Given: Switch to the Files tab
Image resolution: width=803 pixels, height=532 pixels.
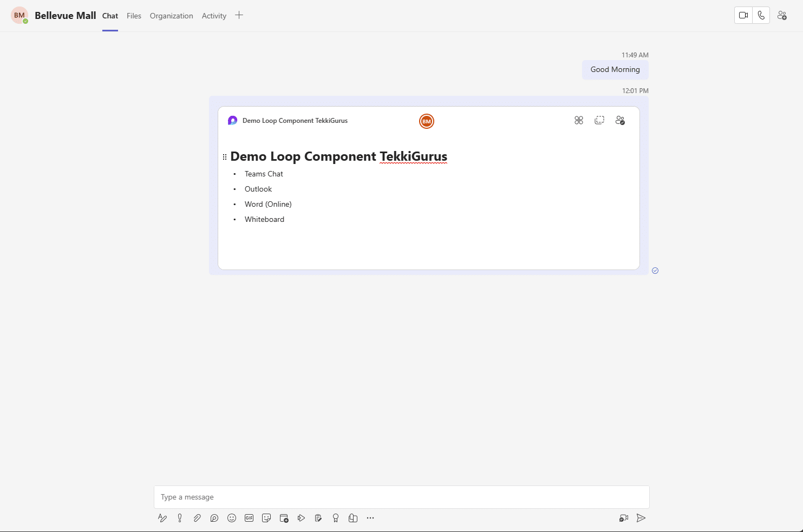Looking at the screenshot, I should click(134, 16).
